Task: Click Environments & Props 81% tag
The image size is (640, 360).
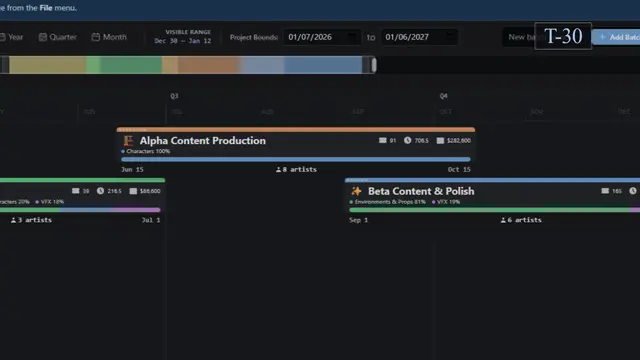Action: [387, 202]
